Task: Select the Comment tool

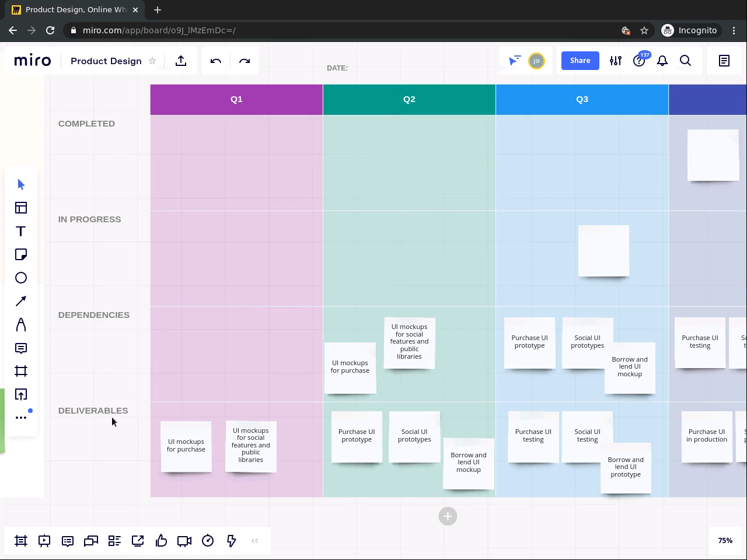Action: pos(21,348)
